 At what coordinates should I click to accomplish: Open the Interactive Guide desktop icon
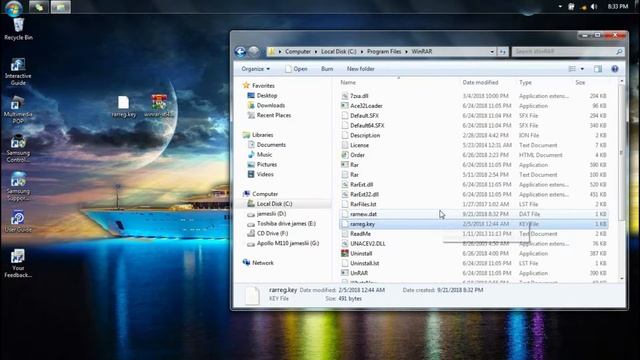coord(18,71)
